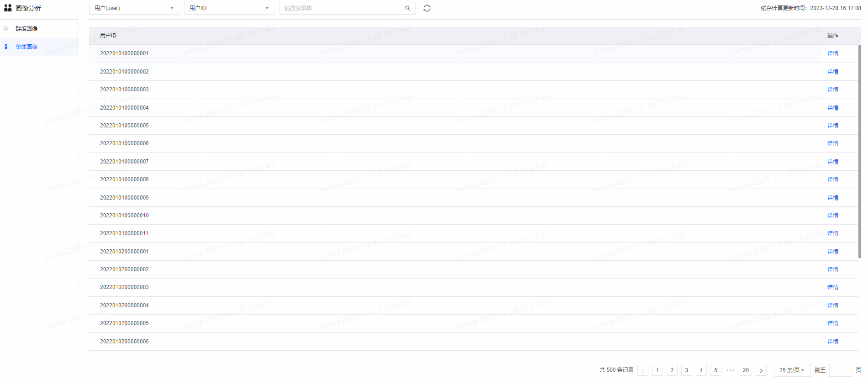868x384 pixels.
Task: Open 详情 for user 2022010100000002
Action: pyautogui.click(x=833, y=72)
